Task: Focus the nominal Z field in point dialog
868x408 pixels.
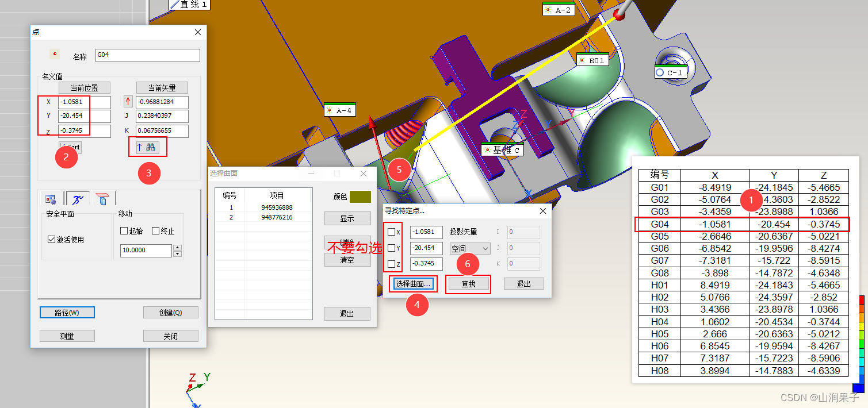Action: 84,131
